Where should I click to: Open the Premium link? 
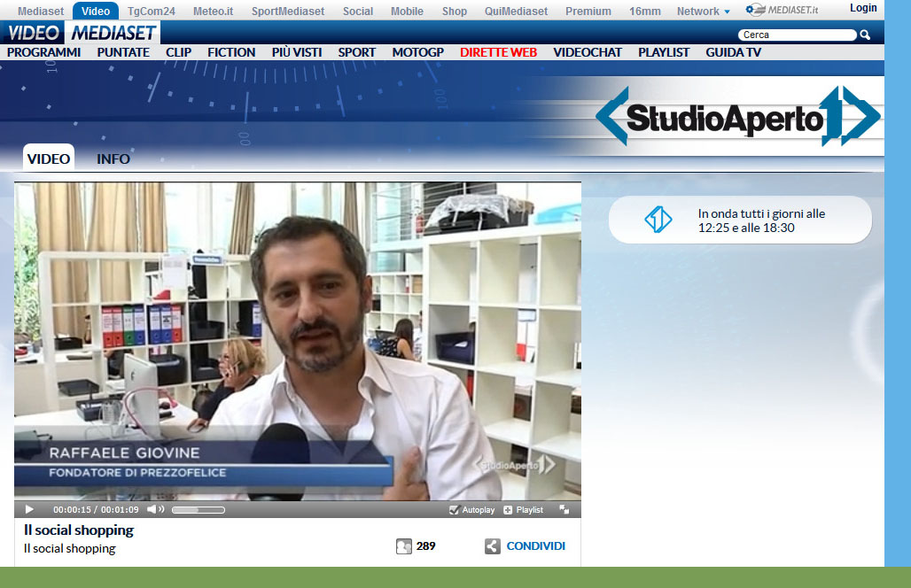tap(588, 11)
